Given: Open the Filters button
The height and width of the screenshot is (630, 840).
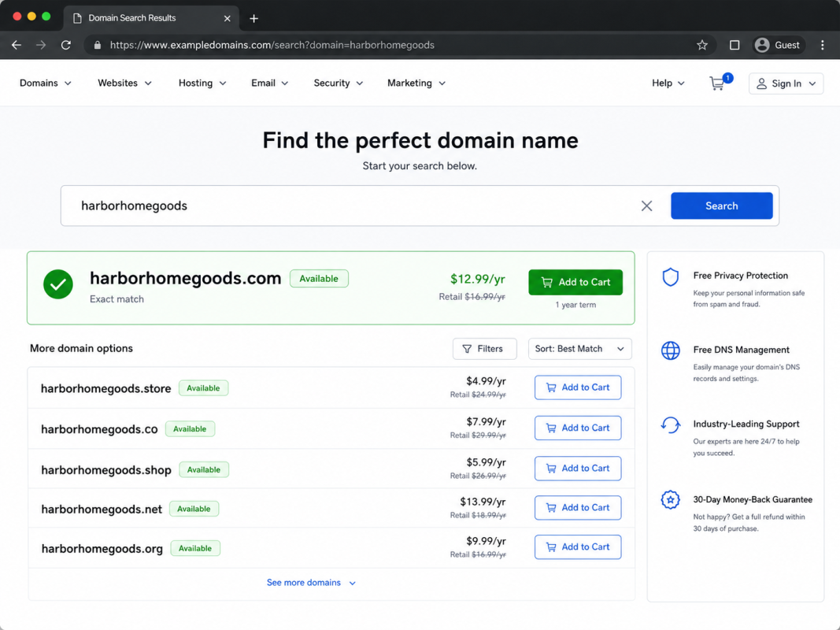Looking at the screenshot, I should (x=484, y=349).
